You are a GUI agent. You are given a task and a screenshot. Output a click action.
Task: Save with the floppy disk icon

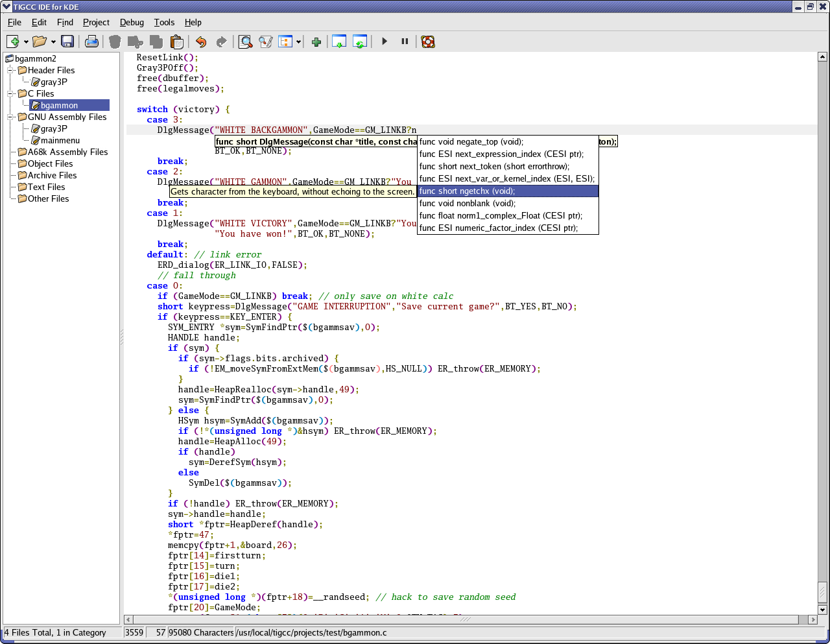coord(67,42)
